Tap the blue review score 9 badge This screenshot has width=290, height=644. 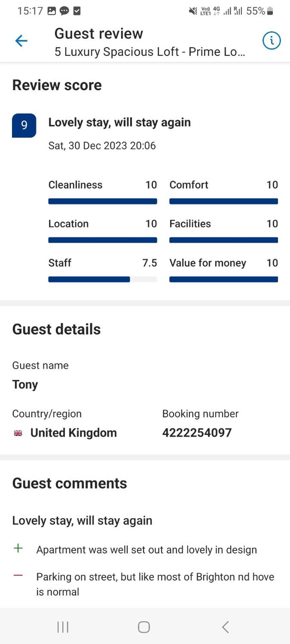click(x=24, y=125)
